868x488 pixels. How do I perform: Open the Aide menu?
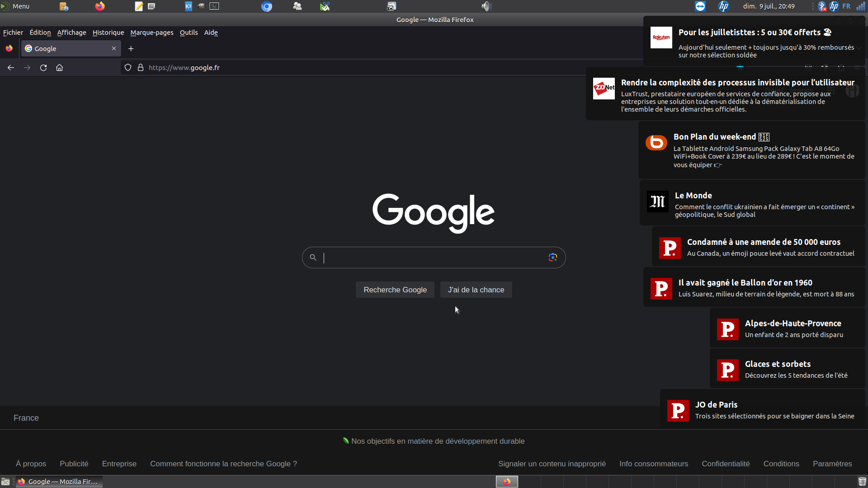(x=211, y=33)
